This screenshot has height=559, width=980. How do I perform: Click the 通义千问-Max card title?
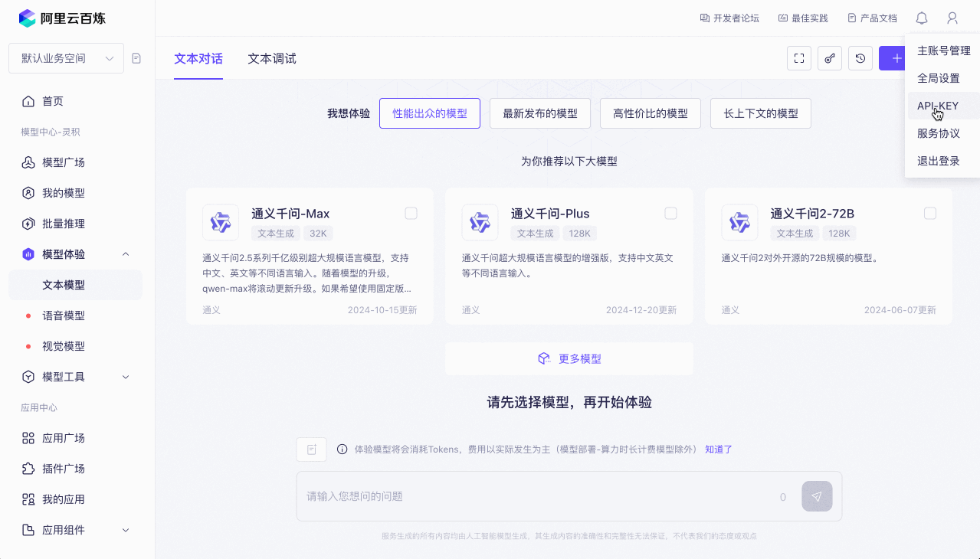coord(290,214)
